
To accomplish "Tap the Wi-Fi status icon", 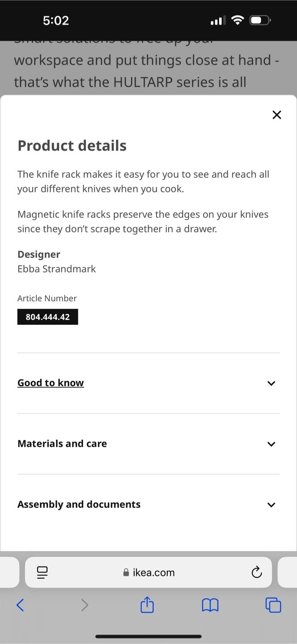I will (x=238, y=20).
